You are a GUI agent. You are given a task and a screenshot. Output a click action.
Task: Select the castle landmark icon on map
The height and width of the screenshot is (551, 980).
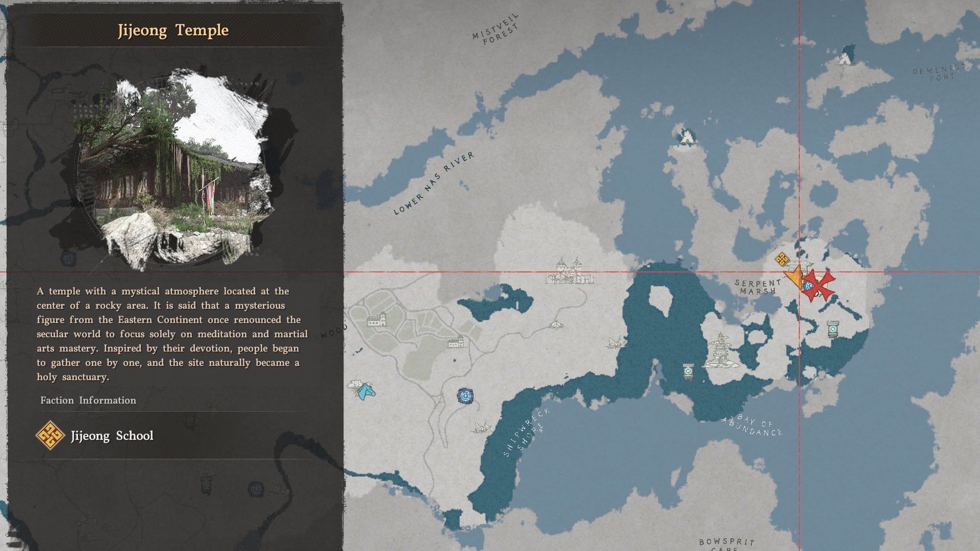coord(569,271)
